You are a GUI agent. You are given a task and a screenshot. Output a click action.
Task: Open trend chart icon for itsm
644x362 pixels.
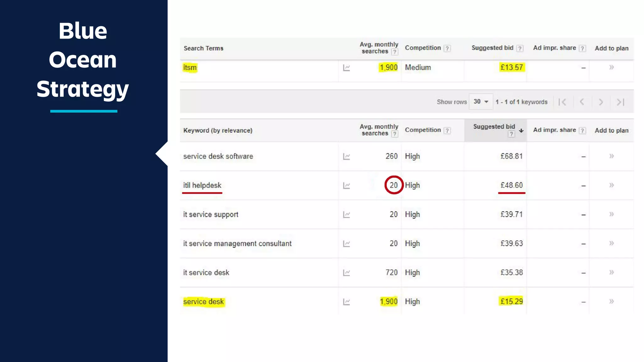pyautogui.click(x=347, y=68)
